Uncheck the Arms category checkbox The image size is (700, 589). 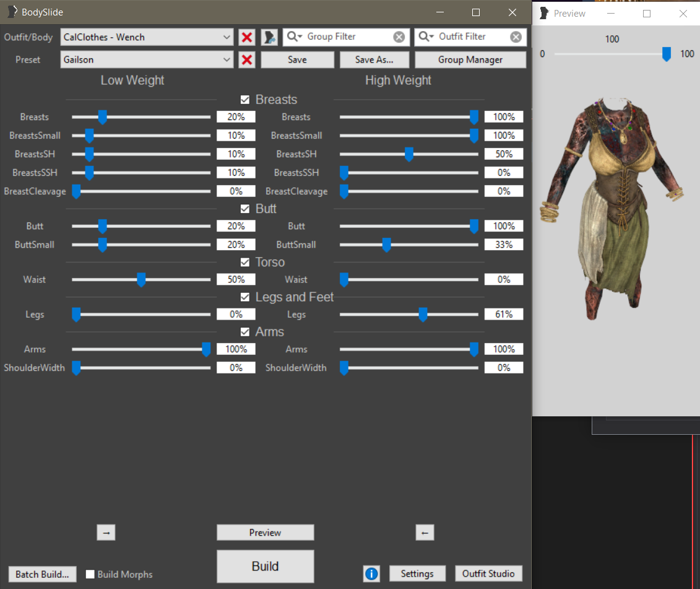(x=245, y=332)
